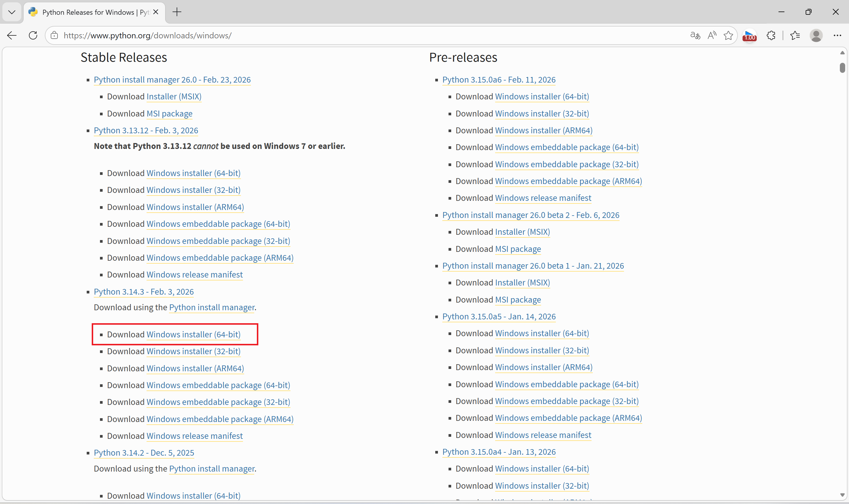This screenshot has width=849, height=504.
Task: Open the Python 3.15.0a6 - Feb. 11, 2026 link
Action: (x=499, y=80)
